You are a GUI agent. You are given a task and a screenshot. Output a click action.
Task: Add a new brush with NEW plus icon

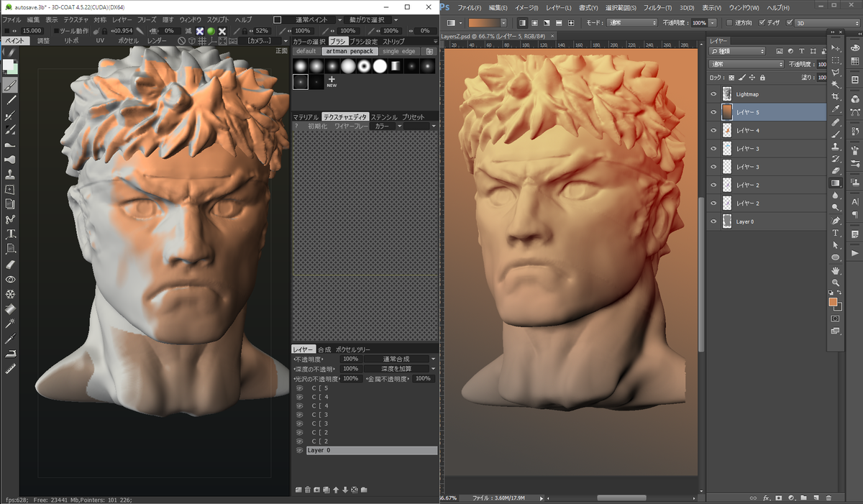coord(332,81)
